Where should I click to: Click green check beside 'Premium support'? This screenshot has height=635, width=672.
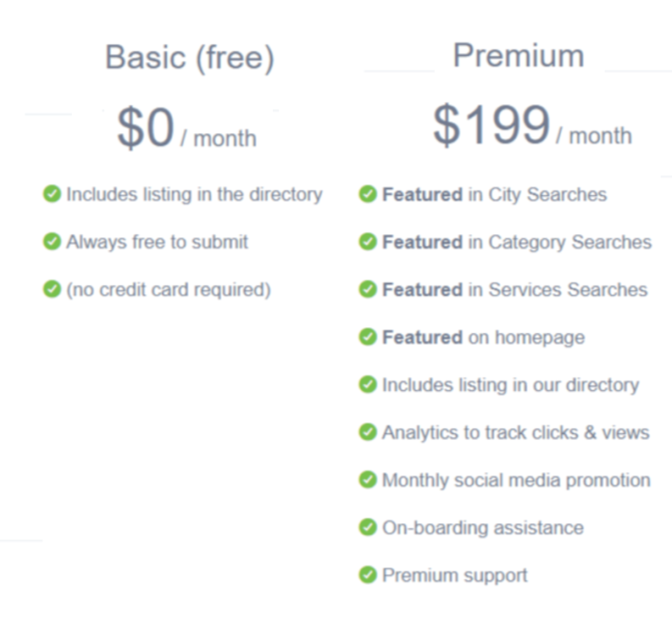coord(367,576)
